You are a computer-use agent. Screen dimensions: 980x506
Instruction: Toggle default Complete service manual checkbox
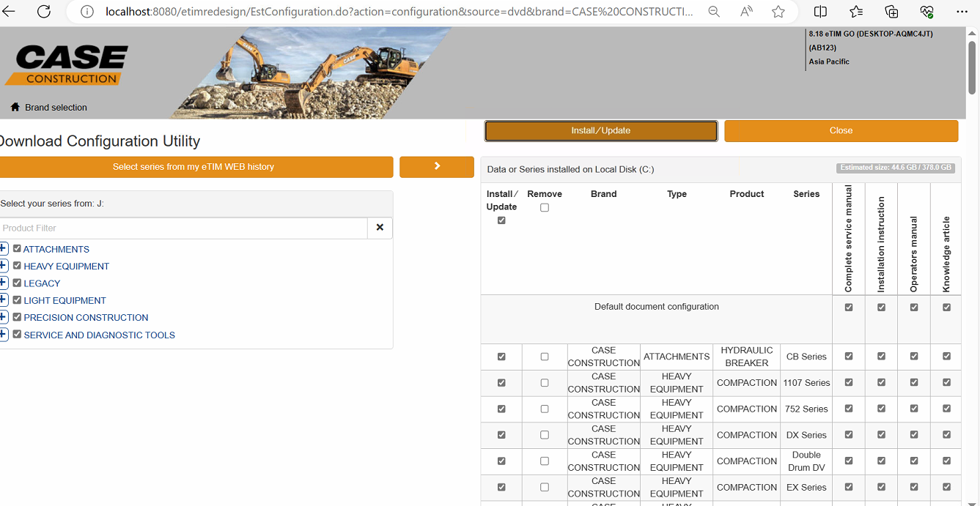point(849,308)
